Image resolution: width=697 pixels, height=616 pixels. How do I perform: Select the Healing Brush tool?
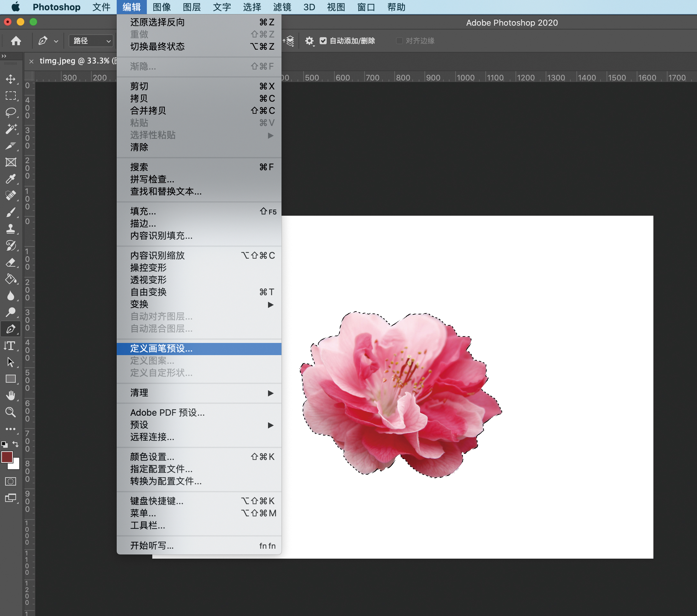coord(11,196)
